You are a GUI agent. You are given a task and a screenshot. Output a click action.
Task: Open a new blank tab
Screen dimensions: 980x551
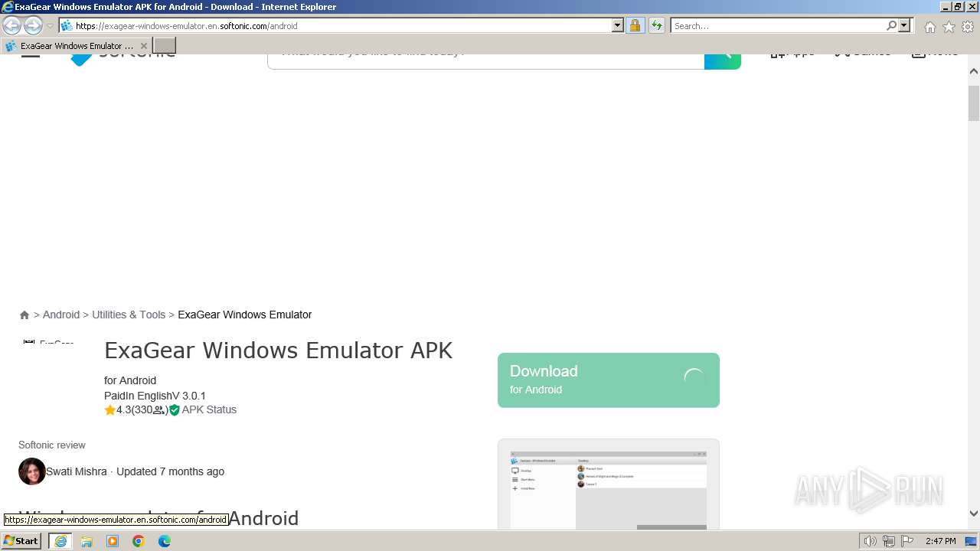point(165,46)
